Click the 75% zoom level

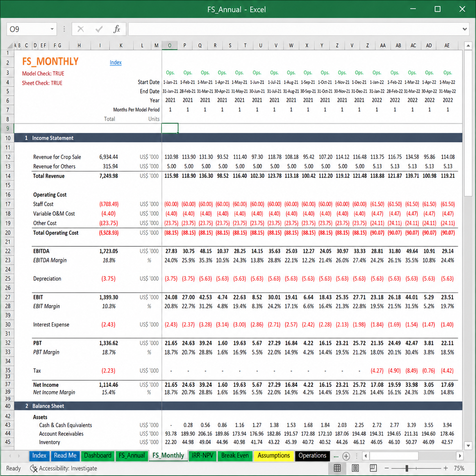(459, 468)
